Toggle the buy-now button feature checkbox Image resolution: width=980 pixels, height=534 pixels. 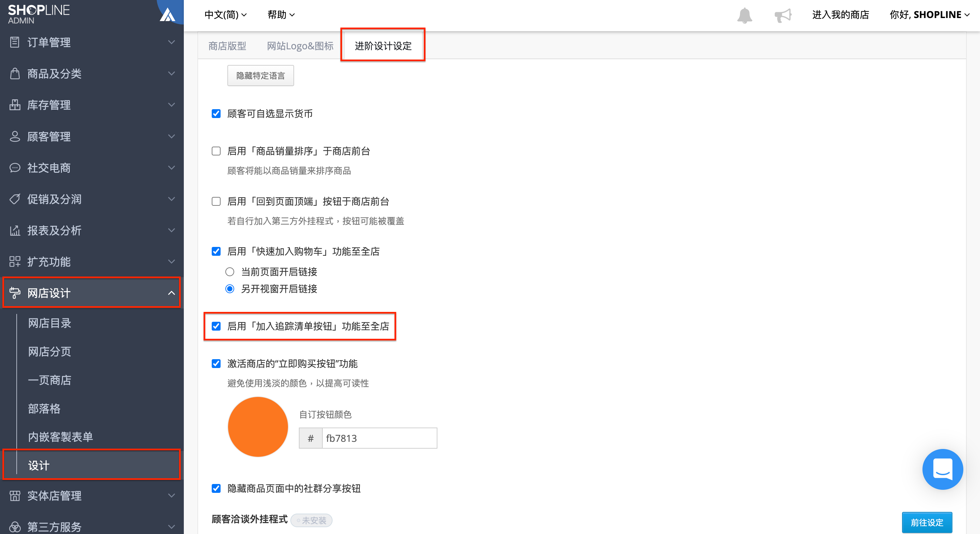pyautogui.click(x=216, y=364)
